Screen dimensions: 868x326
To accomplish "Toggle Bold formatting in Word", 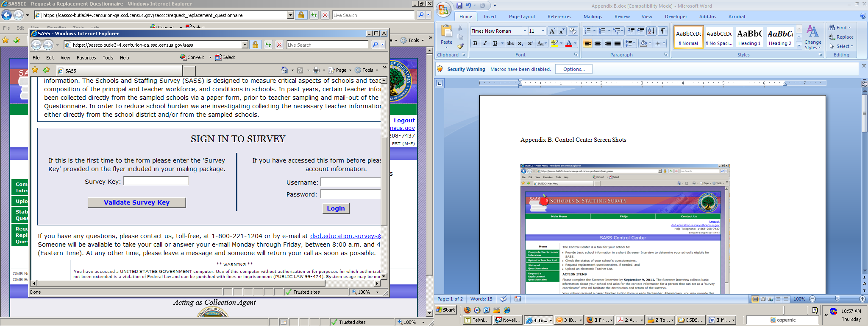I will tap(475, 43).
